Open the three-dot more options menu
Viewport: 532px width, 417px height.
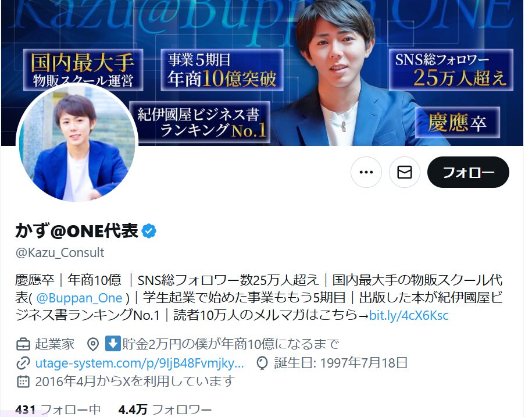pyautogui.click(x=366, y=172)
